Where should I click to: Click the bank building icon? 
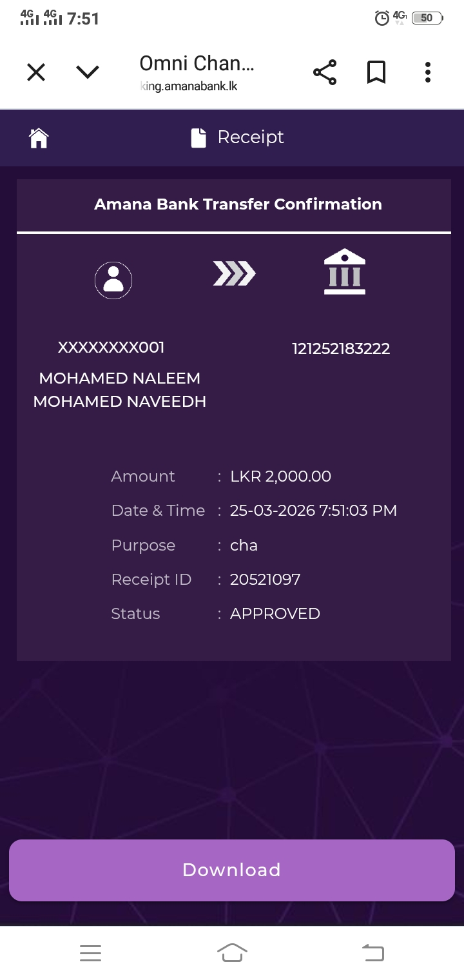(x=345, y=272)
